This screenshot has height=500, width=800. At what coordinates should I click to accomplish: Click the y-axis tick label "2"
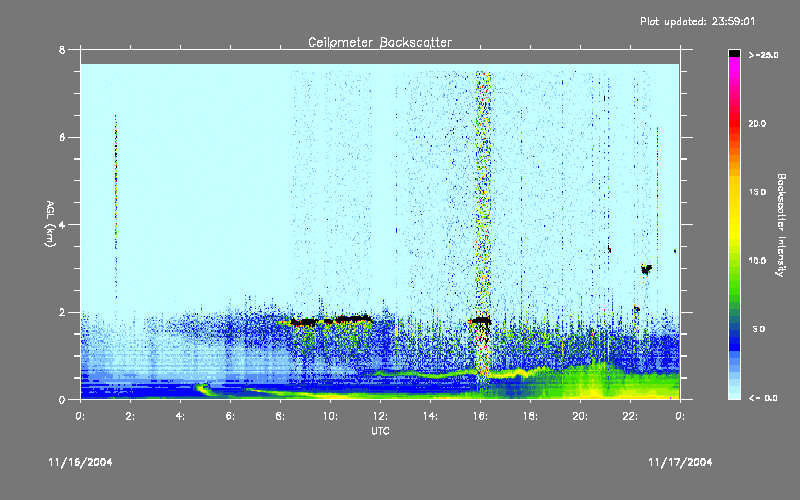pyautogui.click(x=62, y=313)
